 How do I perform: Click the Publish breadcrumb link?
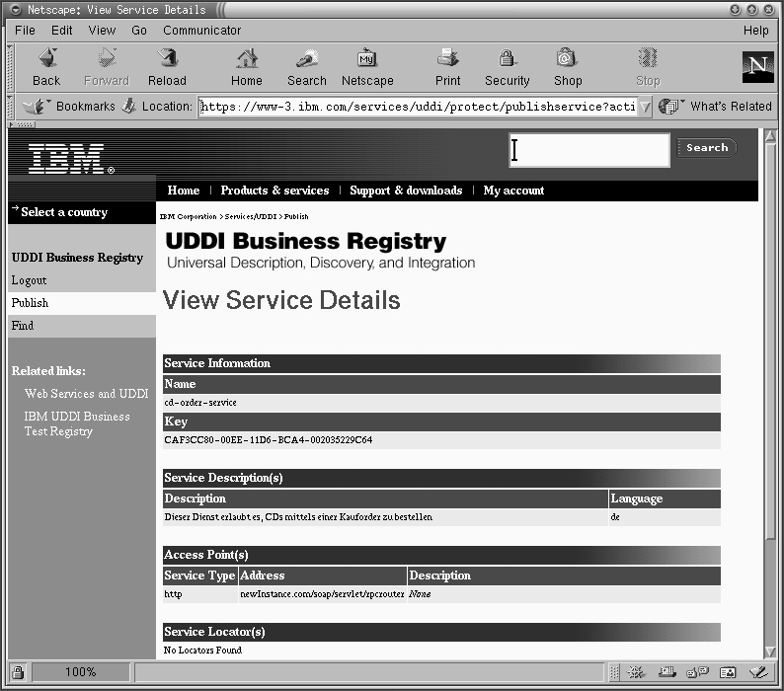(296, 216)
